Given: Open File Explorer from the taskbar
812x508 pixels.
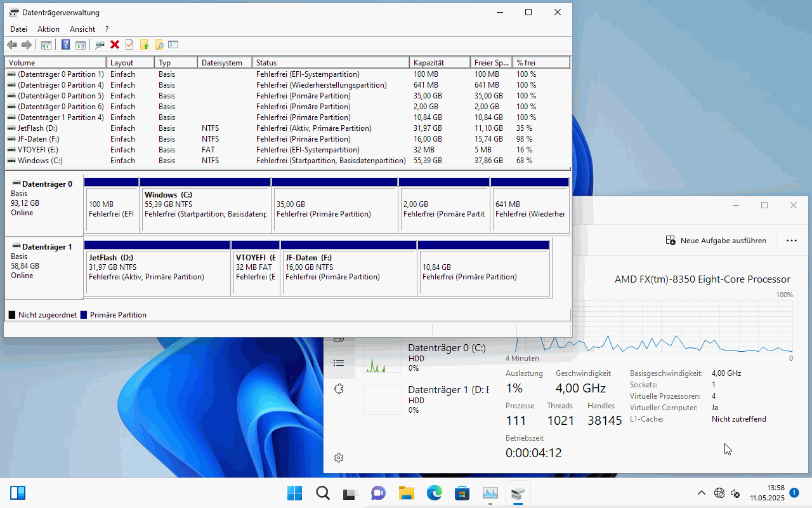Looking at the screenshot, I should 406,493.
